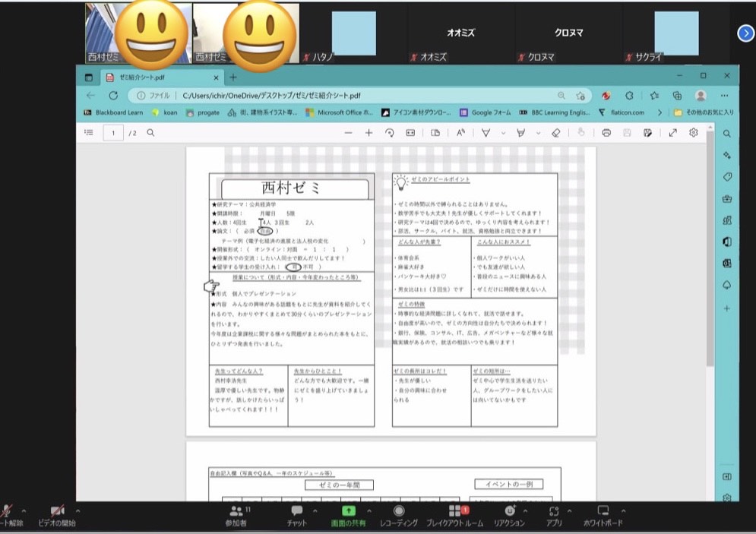Click the PDF page number field
This screenshot has width=756, height=534.
pos(114,133)
